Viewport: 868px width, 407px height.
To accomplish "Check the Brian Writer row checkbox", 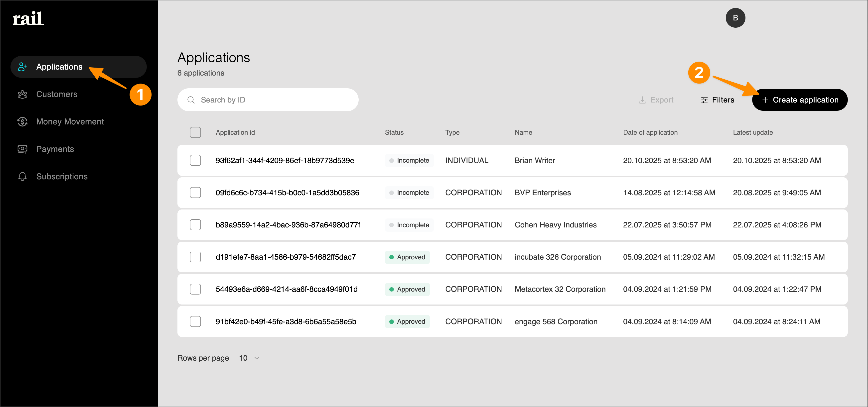I will pos(195,160).
